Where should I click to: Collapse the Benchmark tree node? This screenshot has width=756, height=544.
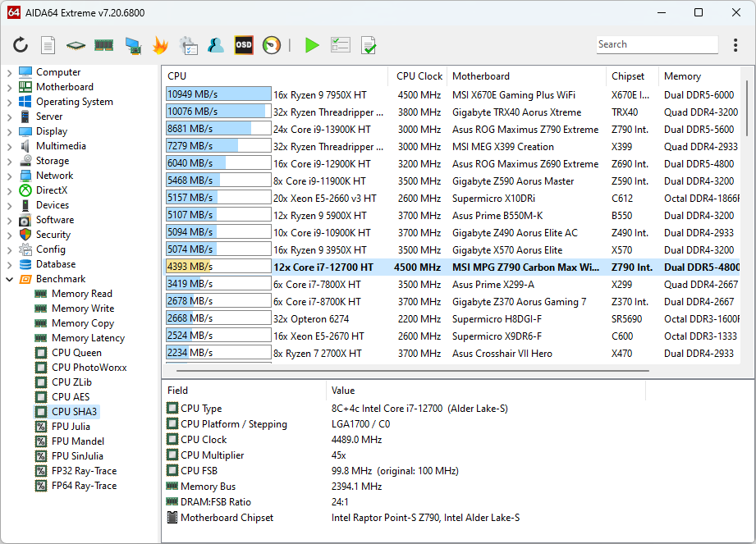pyautogui.click(x=10, y=279)
